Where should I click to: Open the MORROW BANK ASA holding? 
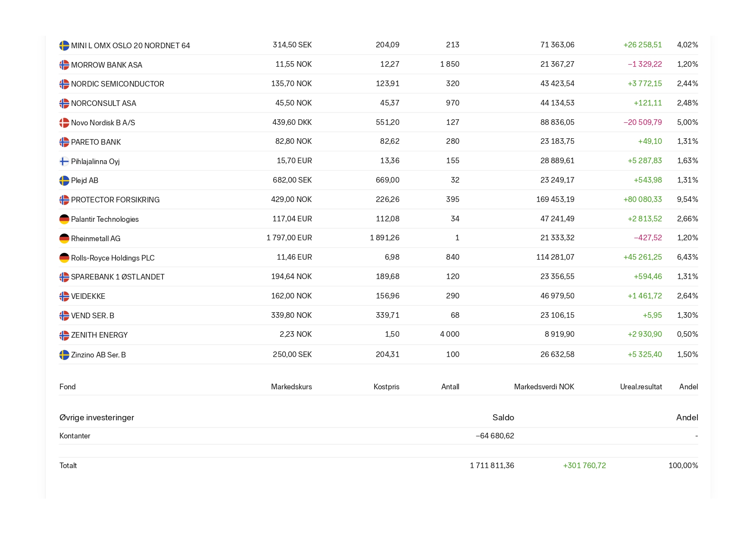pos(106,65)
